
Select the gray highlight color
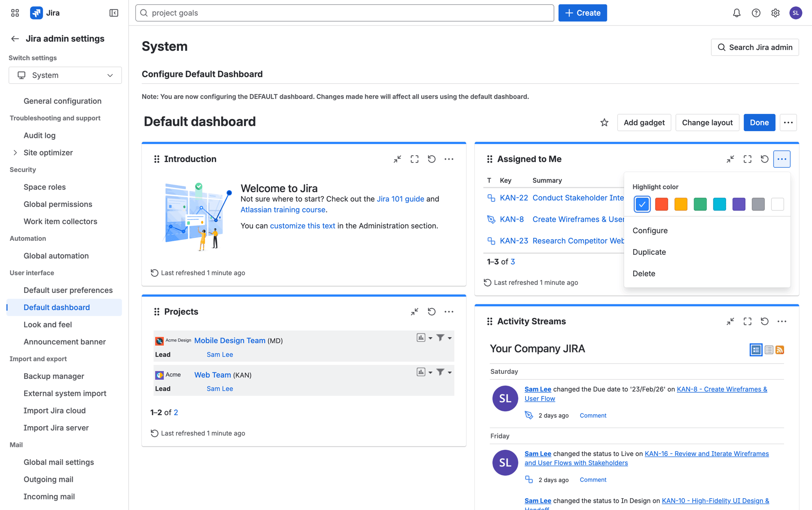tap(758, 204)
